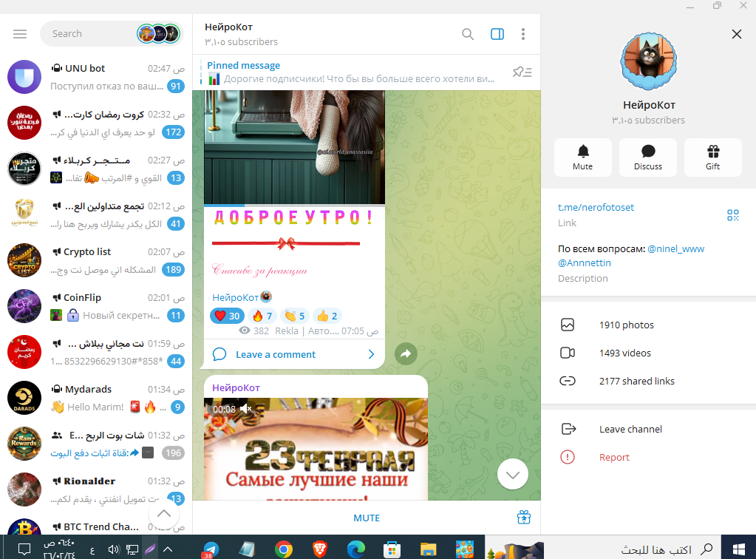
Task: Show the channel QR code
Action: coord(733,215)
